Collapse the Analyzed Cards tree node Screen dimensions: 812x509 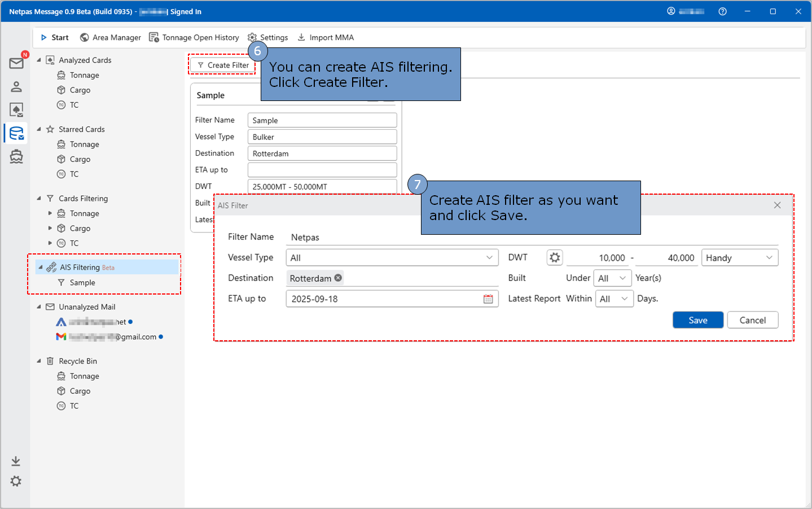click(x=39, y=60)
